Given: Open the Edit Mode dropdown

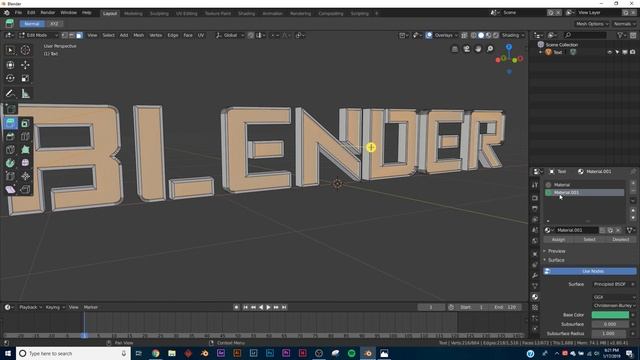Looking at the screenshot, I should point(38,36).
